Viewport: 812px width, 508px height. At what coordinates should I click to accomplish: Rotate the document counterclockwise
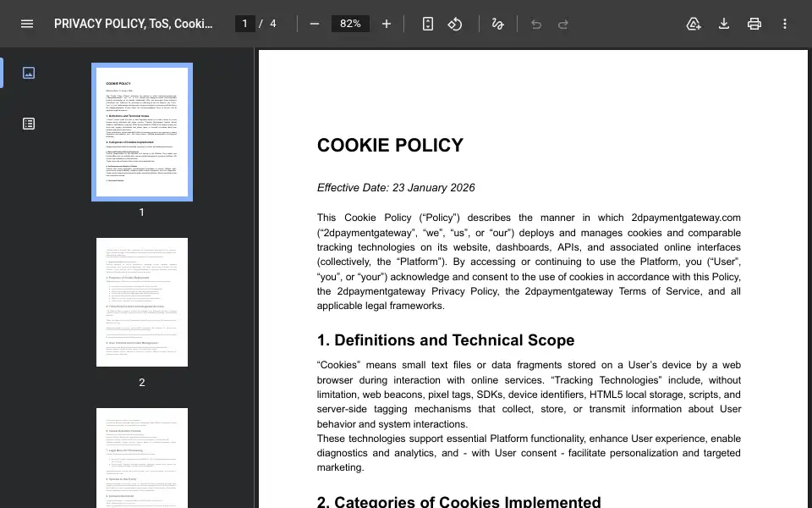coord(455,24)
